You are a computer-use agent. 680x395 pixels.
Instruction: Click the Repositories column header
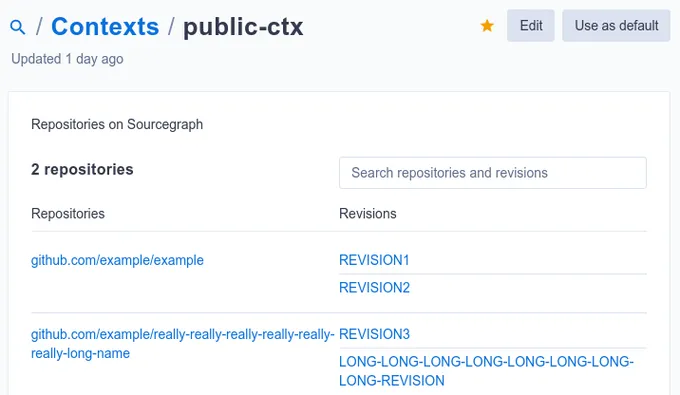68,214
